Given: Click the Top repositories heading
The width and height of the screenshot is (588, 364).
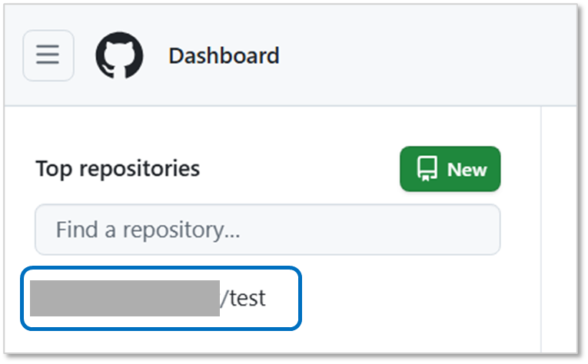Looking at the screenshot, I should pyautogui.click(x=118, y=168).
